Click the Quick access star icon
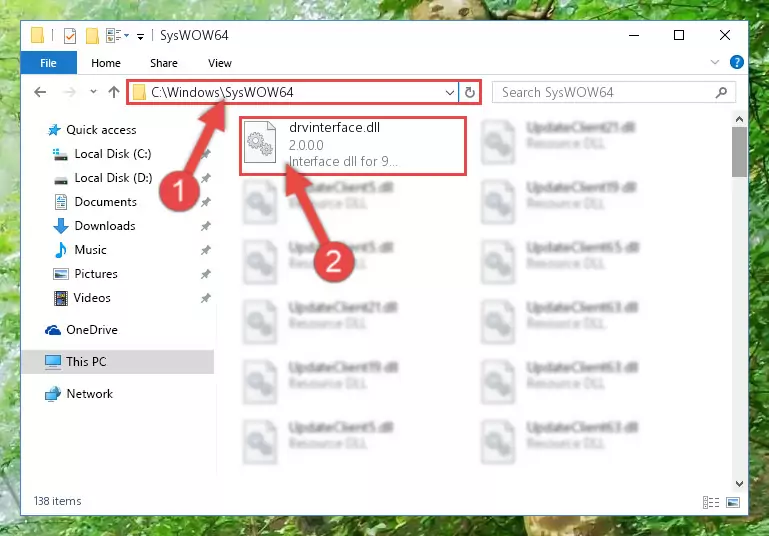Screen dimensions: 769x536 click(53, 130)
